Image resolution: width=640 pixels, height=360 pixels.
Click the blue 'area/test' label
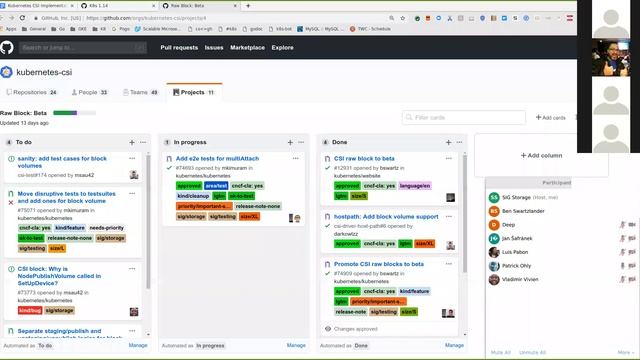coord(216,186)
